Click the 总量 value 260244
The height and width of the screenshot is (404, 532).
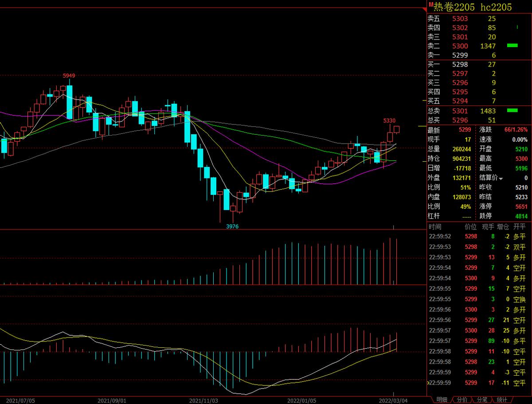(462, 150)
